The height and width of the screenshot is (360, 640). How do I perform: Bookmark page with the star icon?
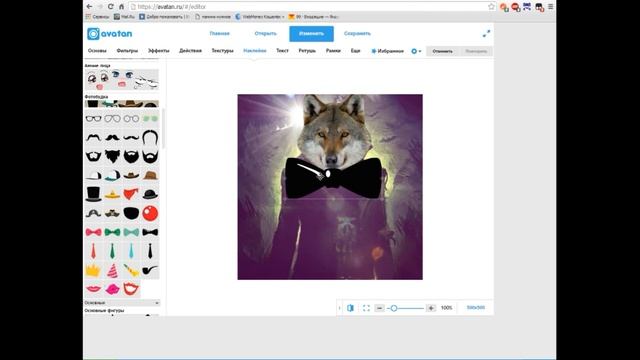[x=491, y=7]
